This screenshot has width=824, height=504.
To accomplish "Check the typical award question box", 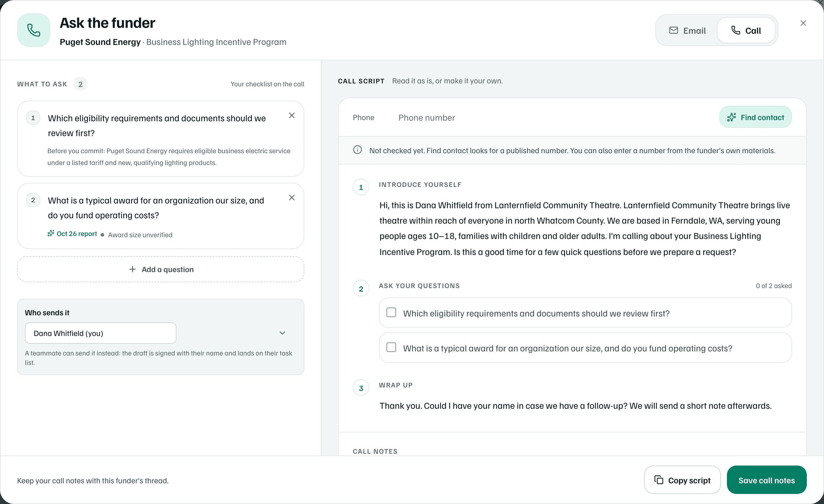I will point(391,348).
